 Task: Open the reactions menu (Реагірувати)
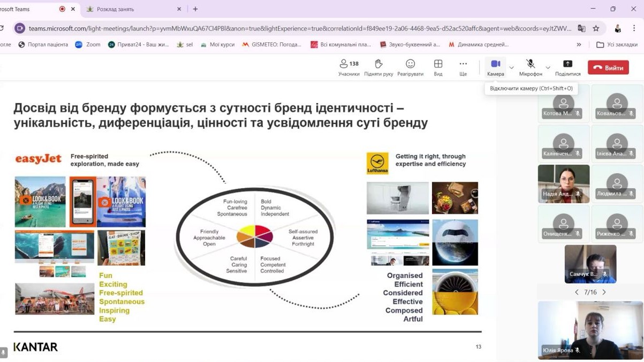[x=410, y=67]
